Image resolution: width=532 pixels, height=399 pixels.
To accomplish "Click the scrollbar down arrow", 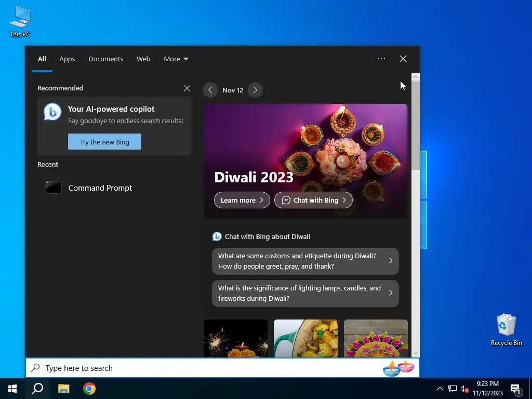I will coord(416,353).
